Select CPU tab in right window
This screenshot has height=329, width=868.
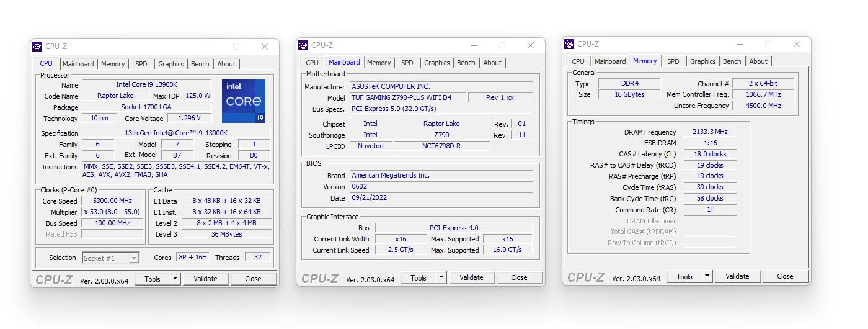coord(578,61)
